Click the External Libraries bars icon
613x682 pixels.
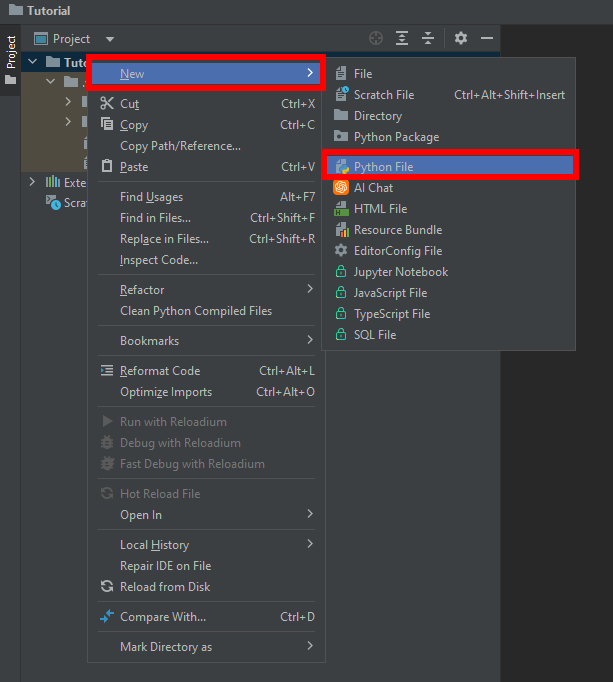coord(53,182)
